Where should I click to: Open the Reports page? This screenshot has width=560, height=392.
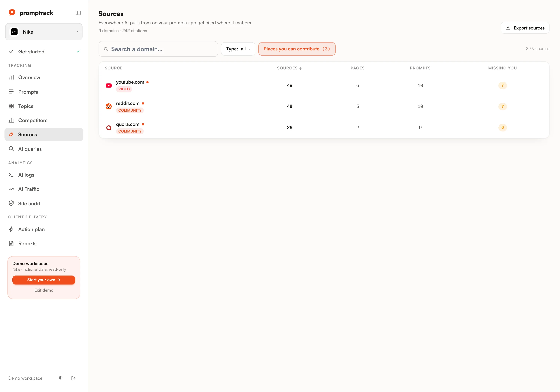pos(44,243)
